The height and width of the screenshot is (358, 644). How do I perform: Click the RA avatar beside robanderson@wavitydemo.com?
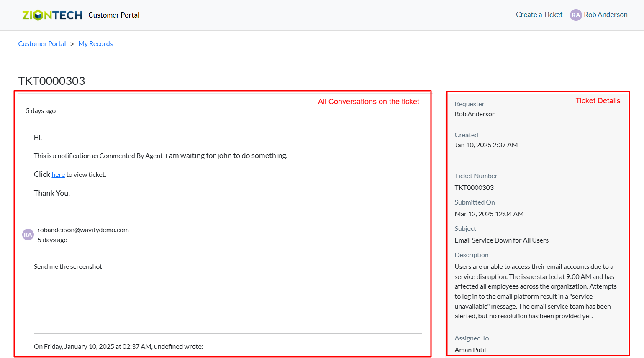click(28, 235)
